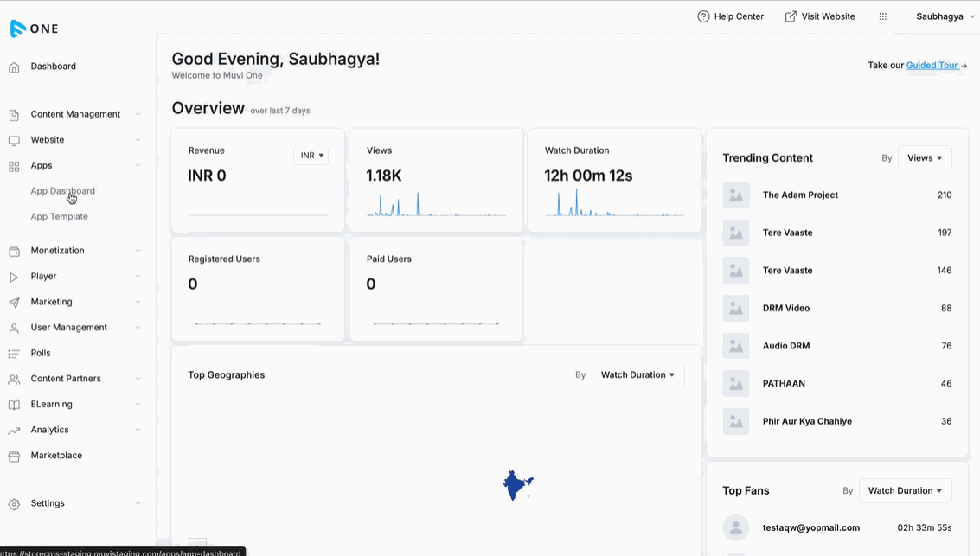Screen dimensions: 980x556
Task: Click the 02h 33m 55s fan duration
Action: (925, 527)
